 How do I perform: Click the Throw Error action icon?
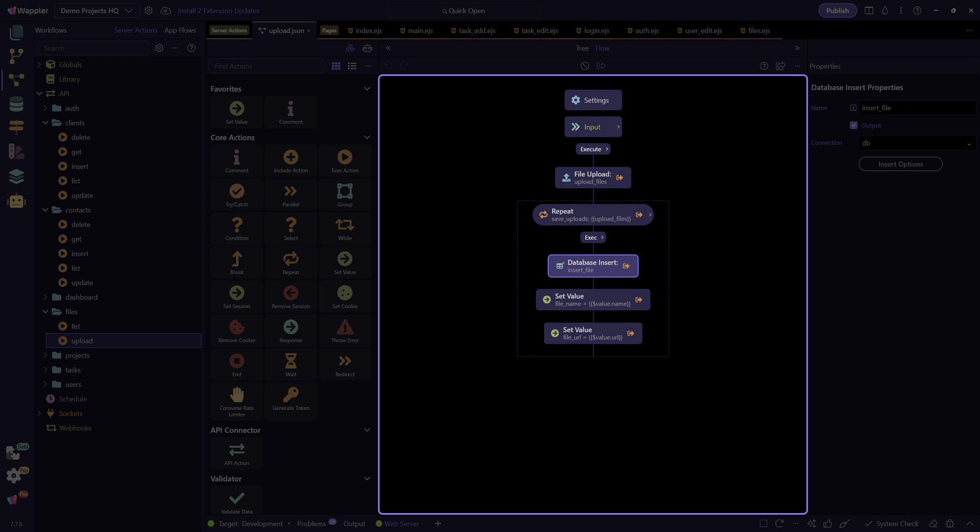point(345,327)
